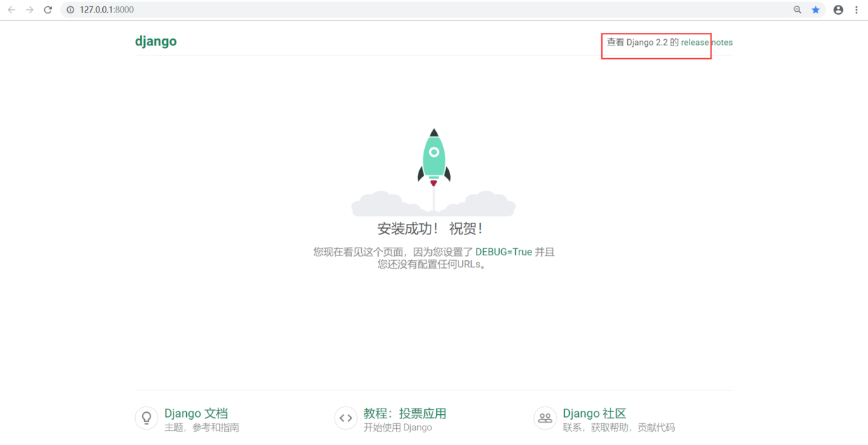Open Django 社区 link
Image resolution: width=868 pixels, height=445 pixels.
tap(594, 414)
